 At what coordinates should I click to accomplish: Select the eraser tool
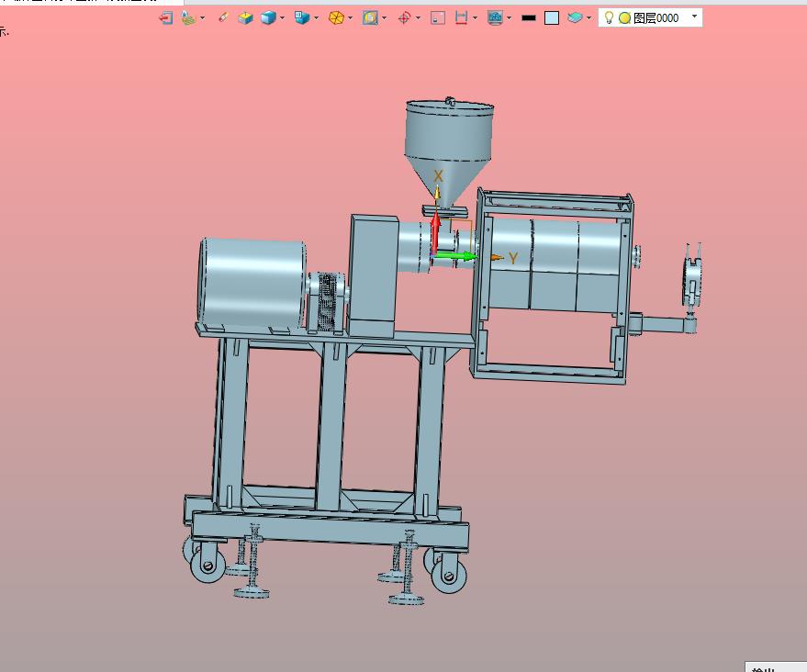pos(223,18)
